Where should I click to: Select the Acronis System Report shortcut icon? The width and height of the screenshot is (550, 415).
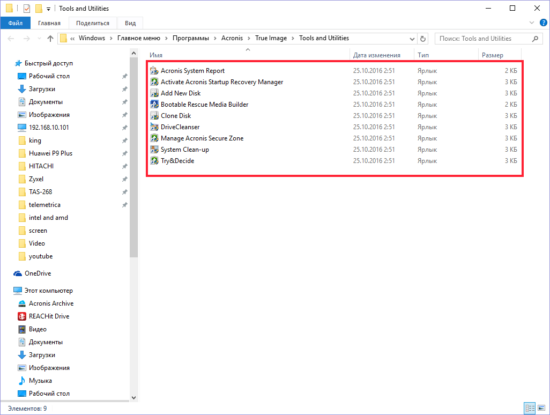tap(154, 71)
